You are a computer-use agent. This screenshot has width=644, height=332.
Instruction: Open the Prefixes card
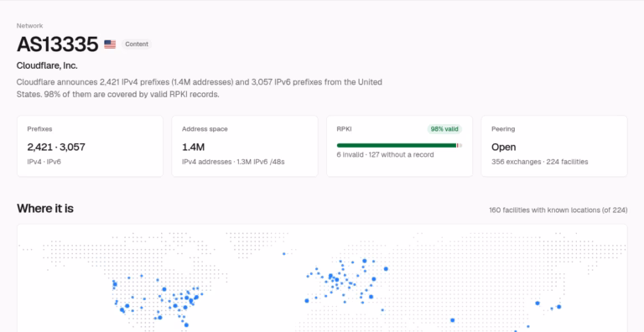[90, 146]
